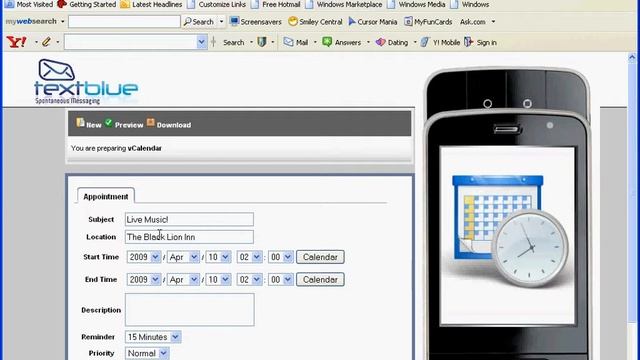Click the mywebsearch search input field
Viewport: 640px width, 360px height.
(124, 22)
